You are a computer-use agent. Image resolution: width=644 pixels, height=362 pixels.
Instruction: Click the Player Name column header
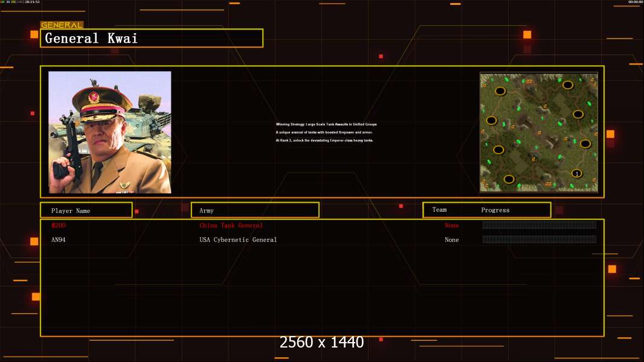(x=86, y=211)
